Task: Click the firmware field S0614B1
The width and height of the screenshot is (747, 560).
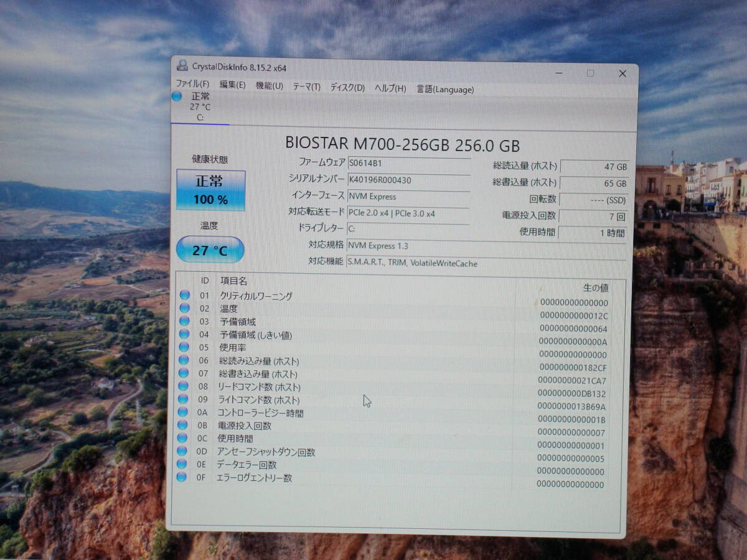Action: 408,163
